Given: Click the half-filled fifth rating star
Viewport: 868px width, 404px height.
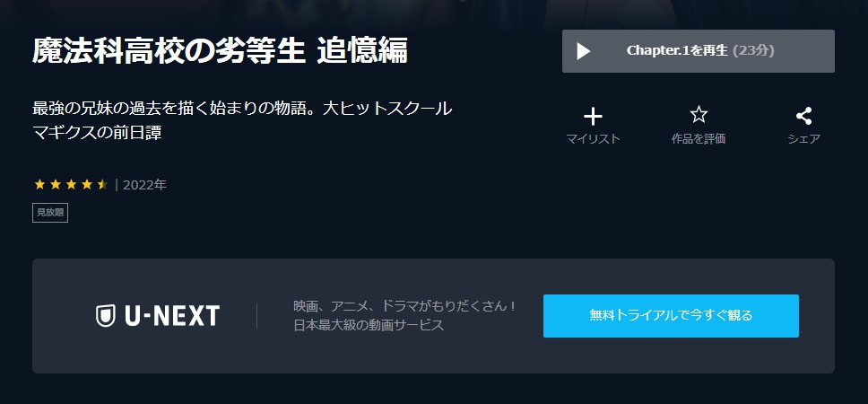Looking at the screenshot, I should [102, 185].
